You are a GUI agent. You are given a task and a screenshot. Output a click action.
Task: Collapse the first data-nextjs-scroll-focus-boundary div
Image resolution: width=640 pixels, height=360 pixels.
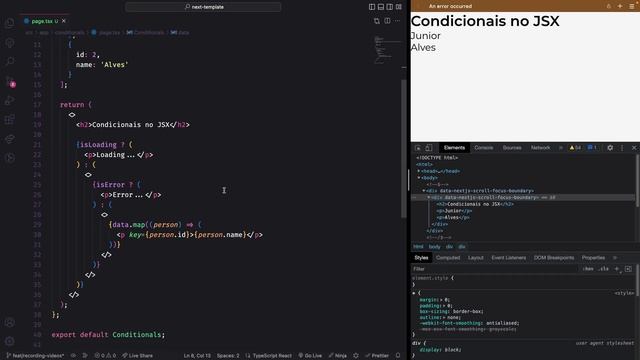424,191
